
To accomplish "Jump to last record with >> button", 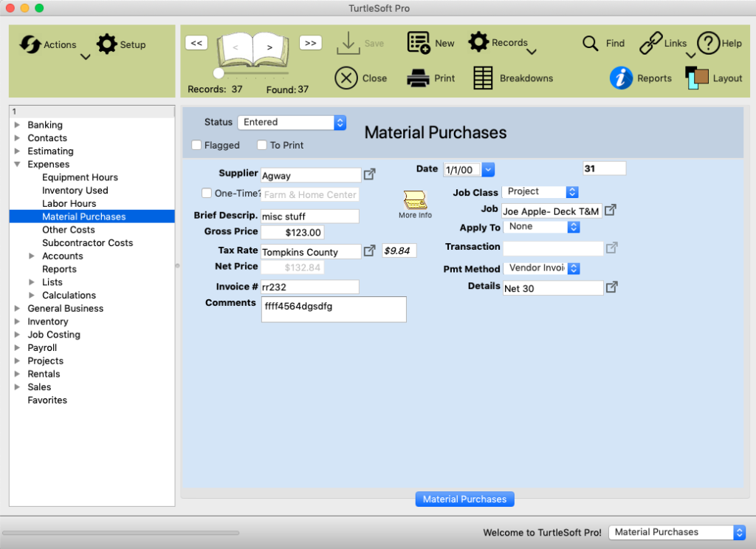I will [x=311, y=43].
